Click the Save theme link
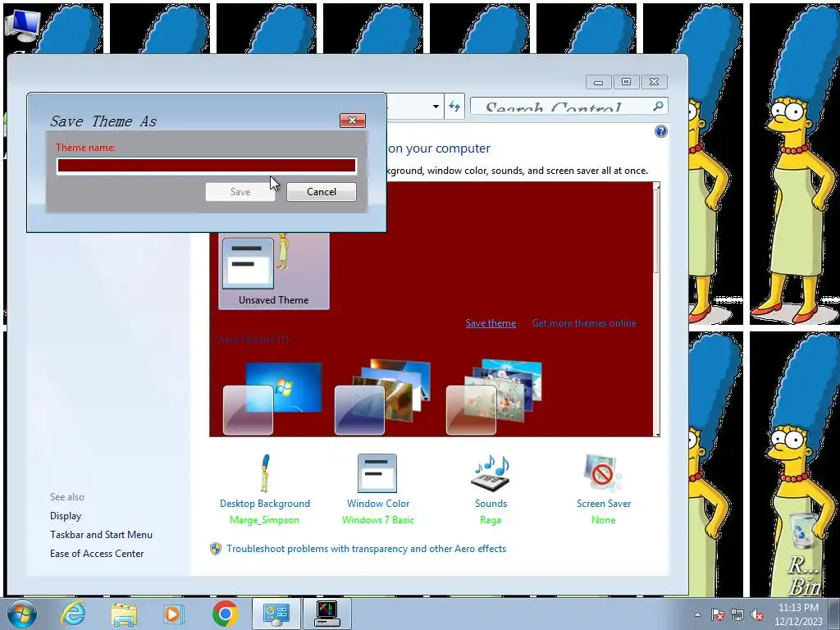This screenshot has width=840, height=630. [x=491, y=323]
